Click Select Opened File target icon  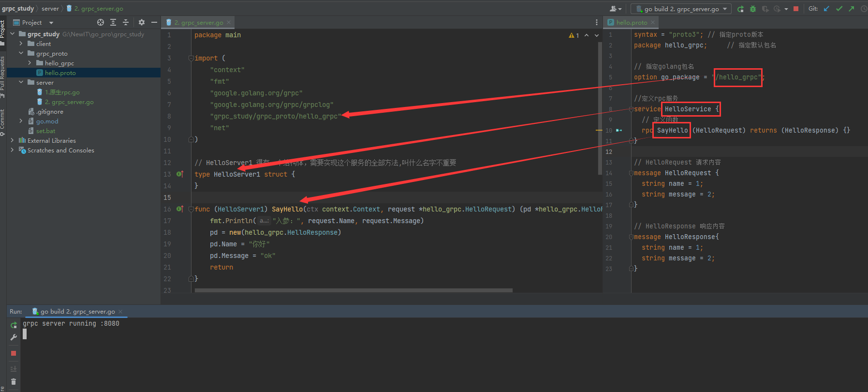[101, 22]
